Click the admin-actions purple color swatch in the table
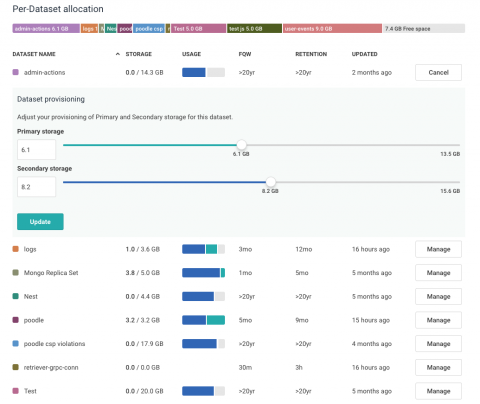 point(15,72)
